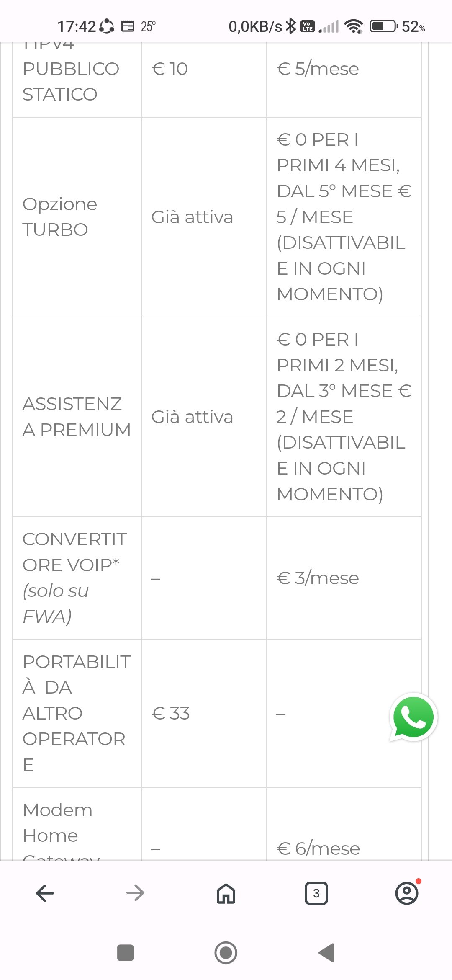The width and height of the screenshot is (452, 980).
Task: Go back with browser back arrow
Action: (45, 893)
